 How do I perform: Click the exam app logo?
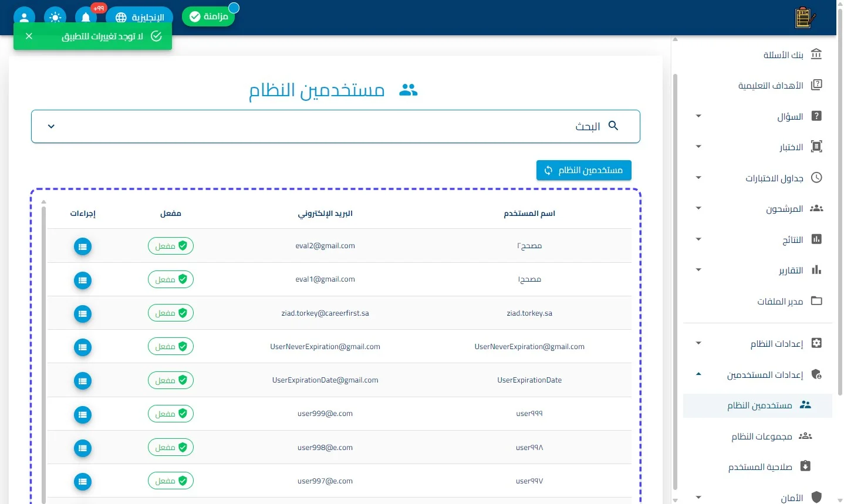tap(805, 18)
